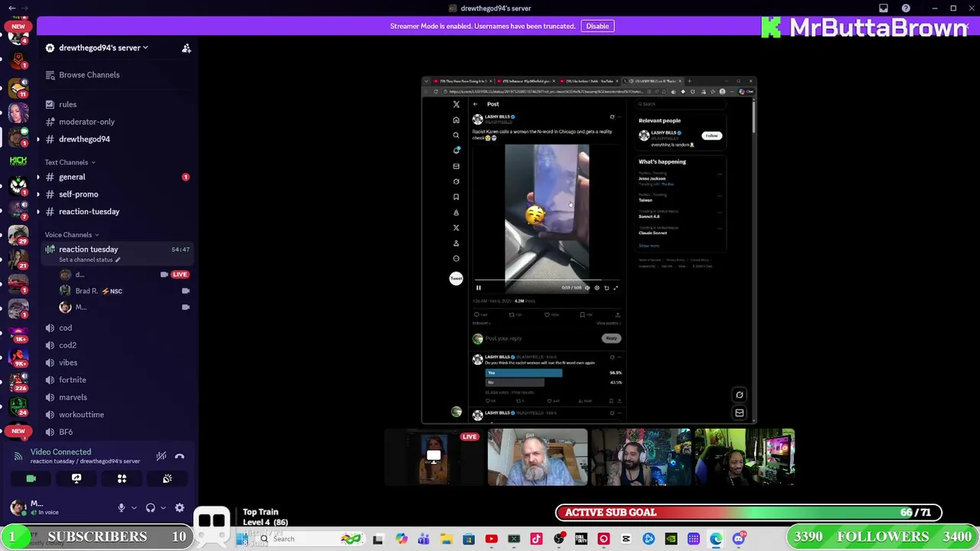Click the Yes poll result bar
The width and height of the screenshot is (980, 551).
[x=524, y=373]
